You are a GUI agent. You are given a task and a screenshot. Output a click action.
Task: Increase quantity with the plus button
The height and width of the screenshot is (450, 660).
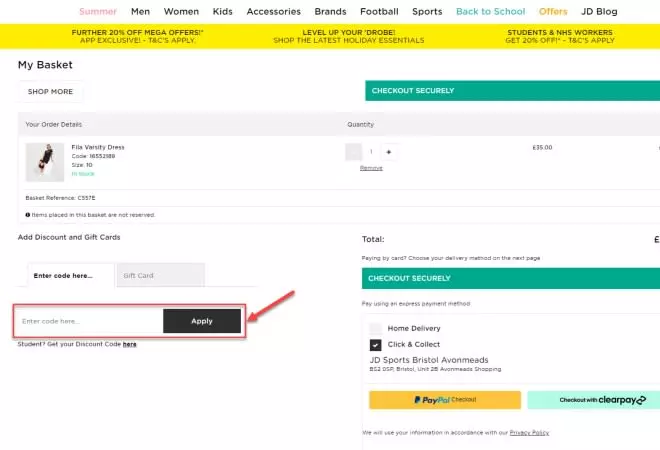(389, 152)
